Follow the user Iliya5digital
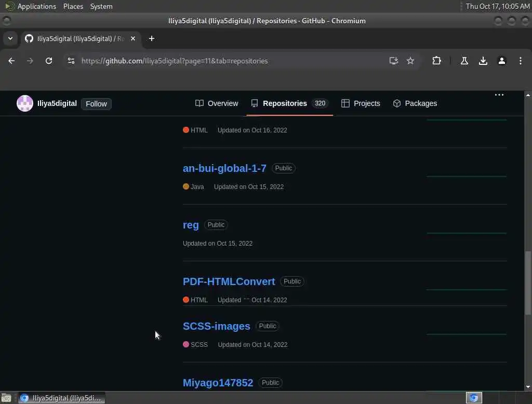532x404 pixels. pyautogui.click(x=96, y=104)
